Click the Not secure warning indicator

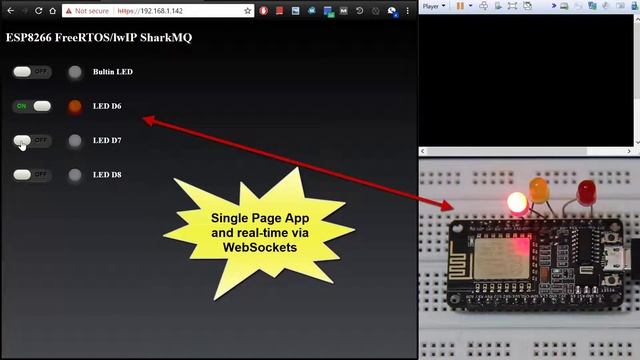pos(87,11)
